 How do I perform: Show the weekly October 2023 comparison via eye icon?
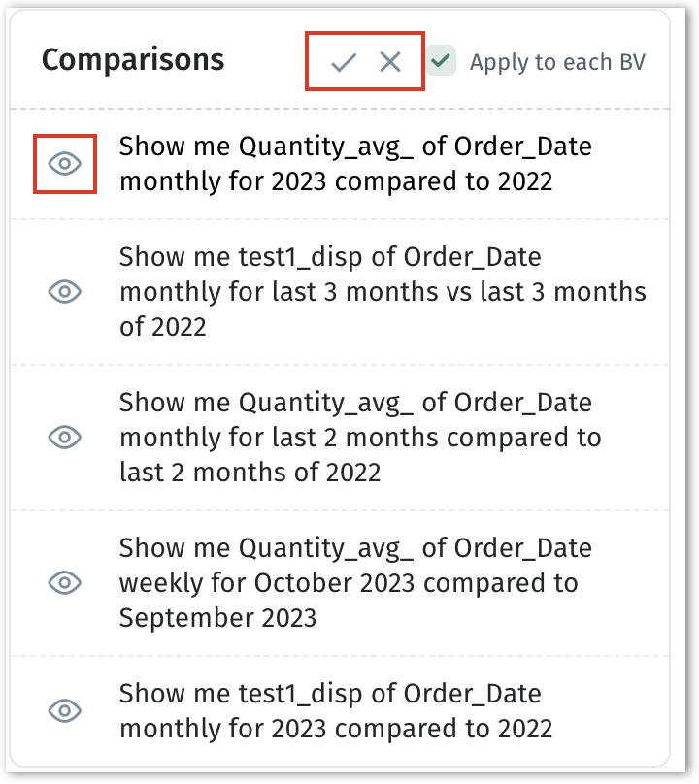[65, 582]
